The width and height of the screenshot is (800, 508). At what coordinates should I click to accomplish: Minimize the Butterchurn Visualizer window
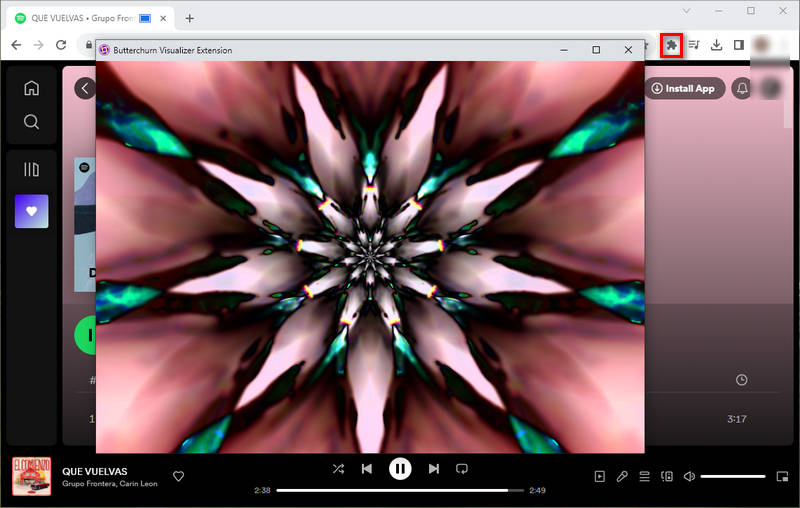pyautogui.click(x=564, y=50)
